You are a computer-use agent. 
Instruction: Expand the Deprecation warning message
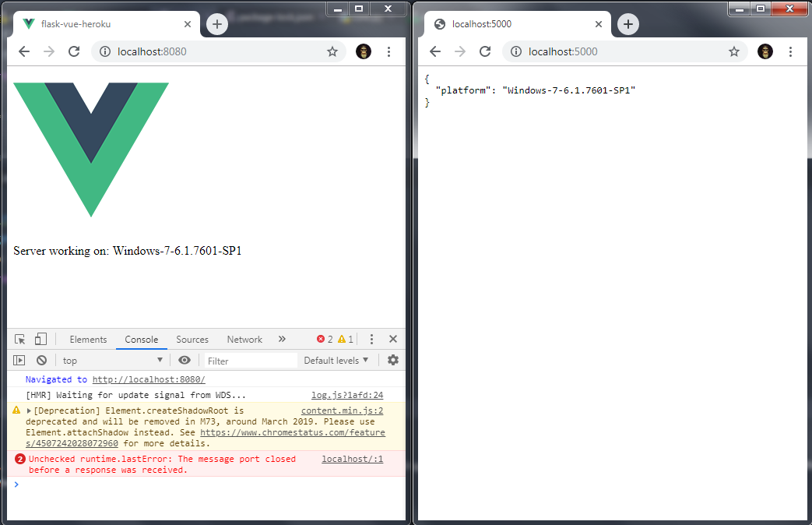coord(29,411)
